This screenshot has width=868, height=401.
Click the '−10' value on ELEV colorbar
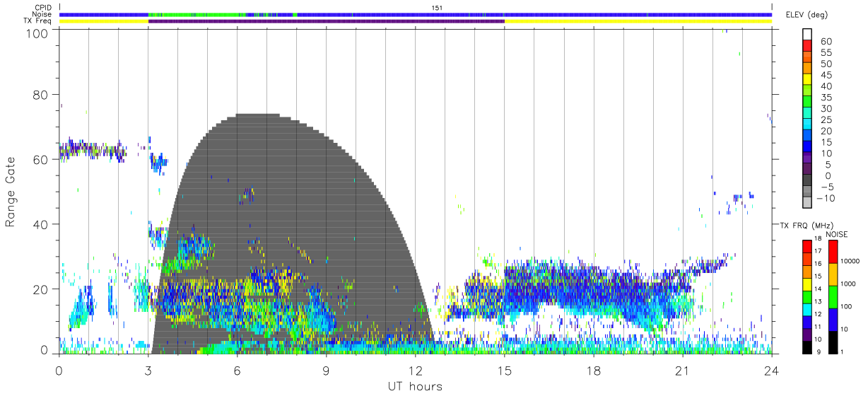point(824,198)
